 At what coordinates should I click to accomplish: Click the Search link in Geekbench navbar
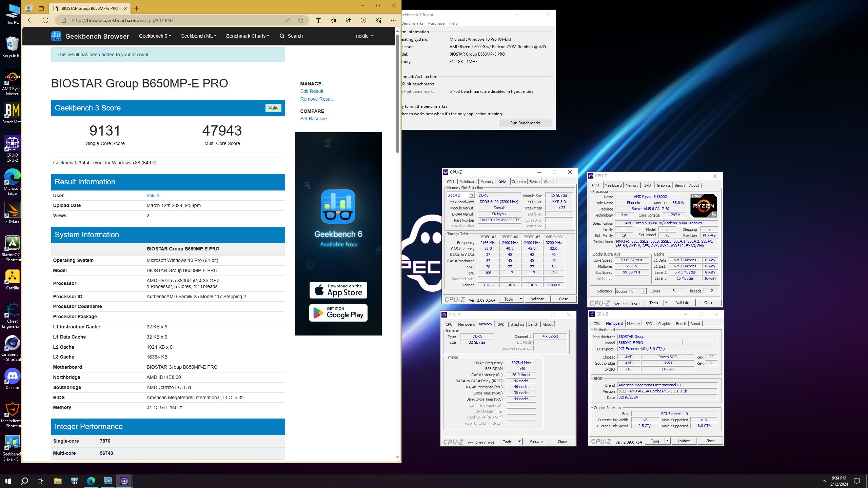[x=291, y=36]
